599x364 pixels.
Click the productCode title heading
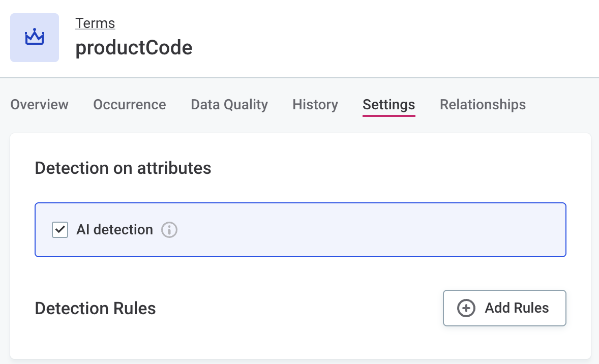(134, 47)
